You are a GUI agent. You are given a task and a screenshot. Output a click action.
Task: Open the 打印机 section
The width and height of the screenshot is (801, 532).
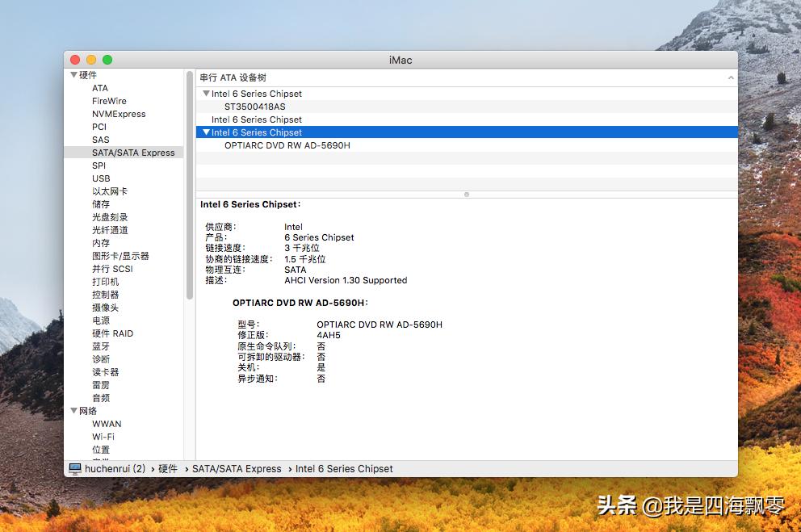click(105, 282)
